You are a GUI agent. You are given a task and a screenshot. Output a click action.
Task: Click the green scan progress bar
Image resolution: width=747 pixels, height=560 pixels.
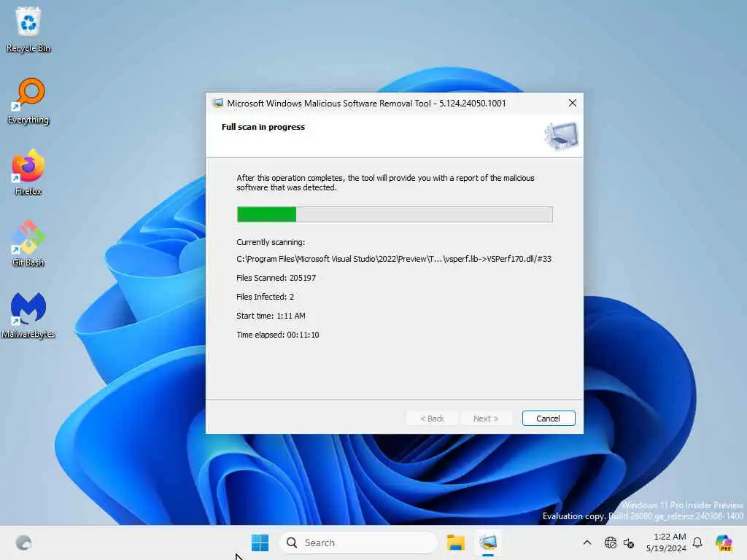tap(395, 214)
